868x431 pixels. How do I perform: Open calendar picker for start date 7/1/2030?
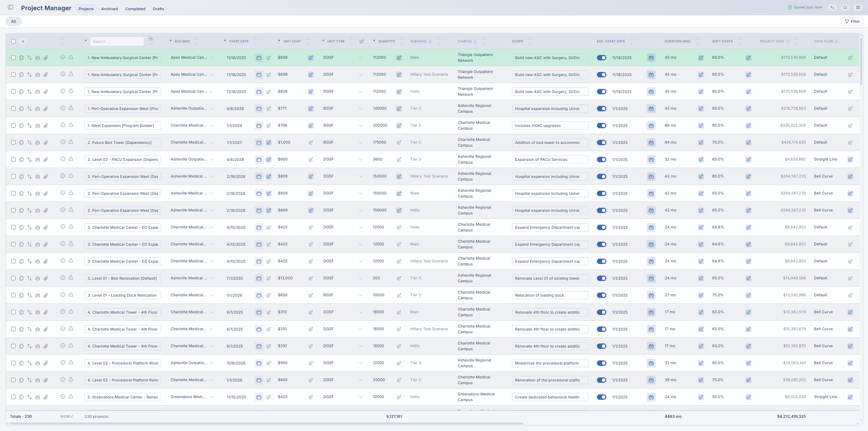click(259, 278)
